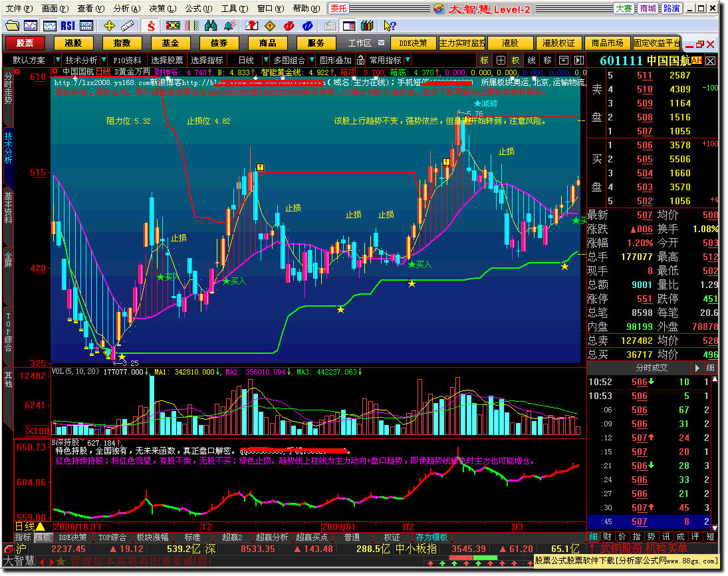
Task: Click the chart question mark icon
Action: 251,25
